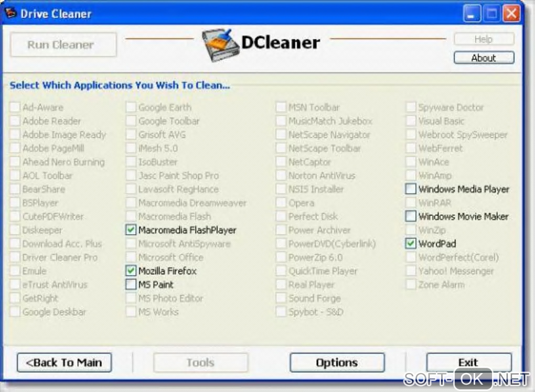
Task: Click the QuickTime Player label
Action: (x=323, y=271)
